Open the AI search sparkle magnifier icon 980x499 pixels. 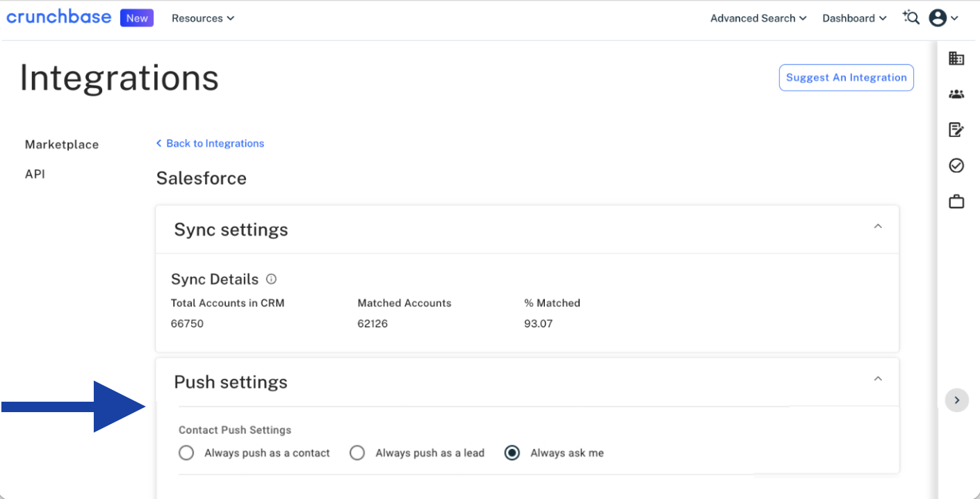(x=910, y=17)
